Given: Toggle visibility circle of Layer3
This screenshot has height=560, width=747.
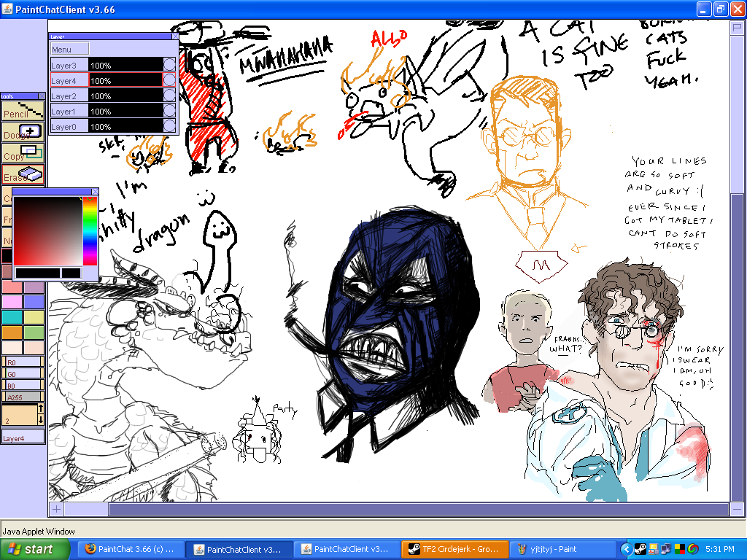Looking at the screenshot, I should [x=169, y=66].
